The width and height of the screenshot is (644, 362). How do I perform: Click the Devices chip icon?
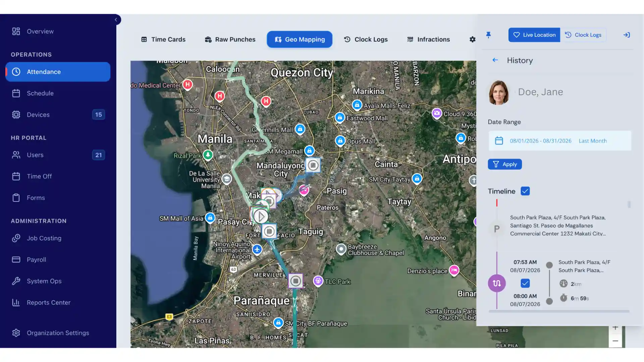tap(16, 115)
